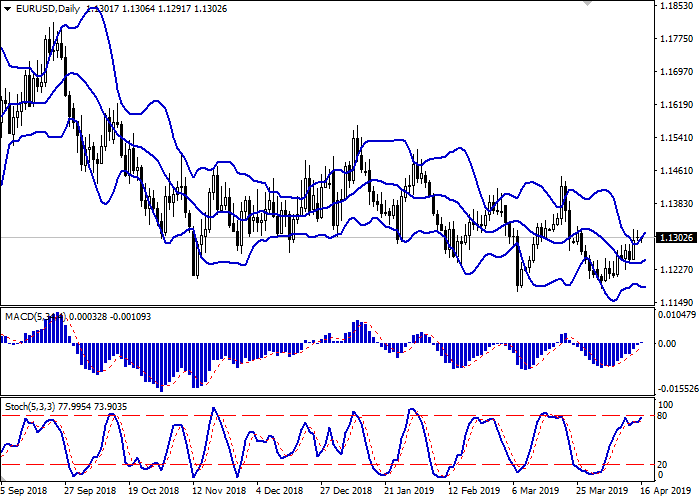Image resolution: width=700 pixels, height=500 pixels.
Task: Select the 27 Dec 2018 date marker
Action: click(x=348, y=492)
